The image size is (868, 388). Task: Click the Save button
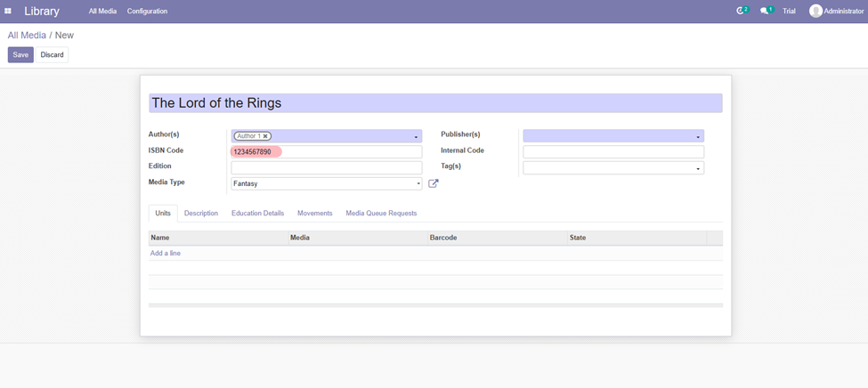(20, 55)
